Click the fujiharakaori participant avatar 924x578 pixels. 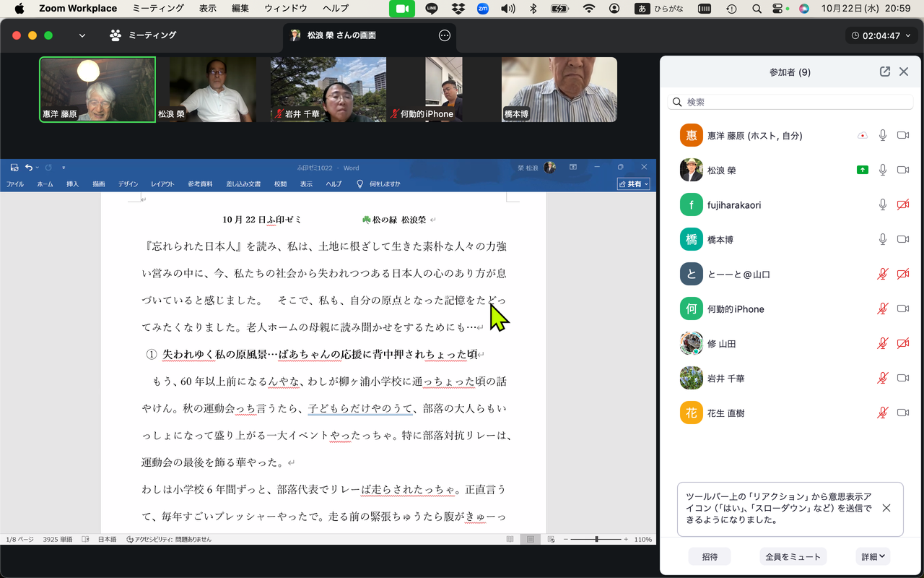692,204
